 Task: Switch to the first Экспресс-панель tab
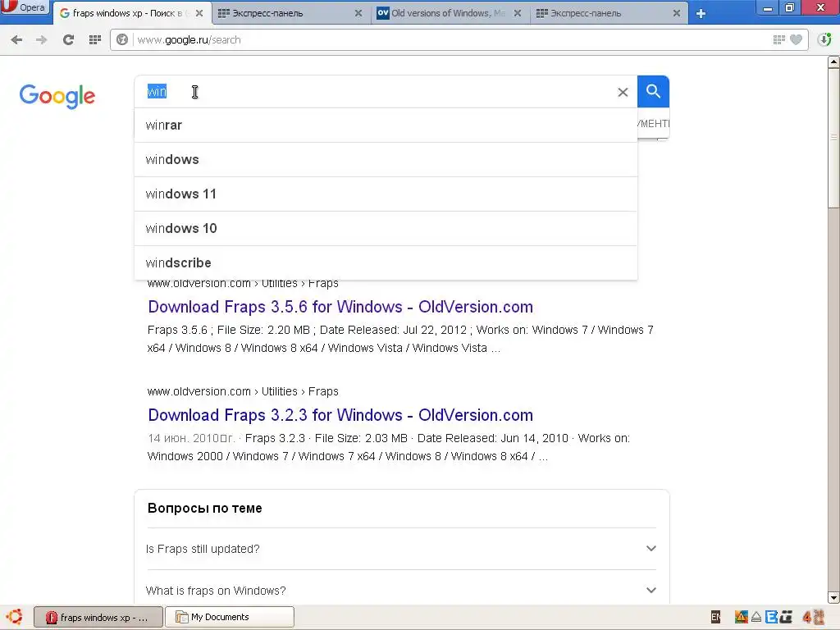pyautogui.click(x=284, y=13)
